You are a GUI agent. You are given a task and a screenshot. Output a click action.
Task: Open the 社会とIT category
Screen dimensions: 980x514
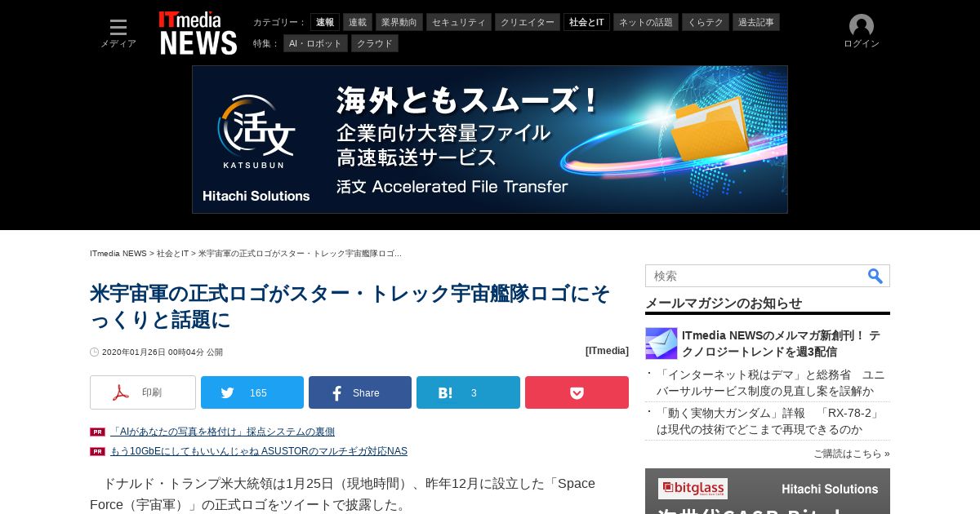point(586,22)
